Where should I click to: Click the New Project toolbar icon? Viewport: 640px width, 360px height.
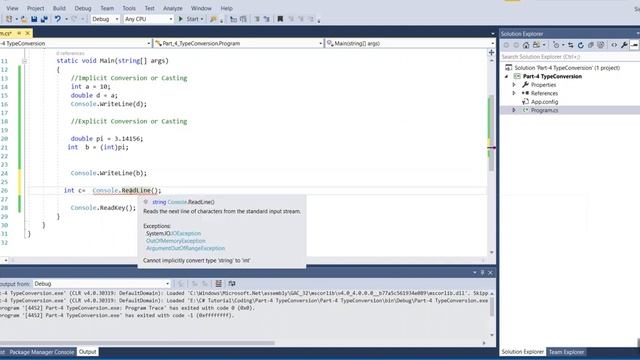9,19
